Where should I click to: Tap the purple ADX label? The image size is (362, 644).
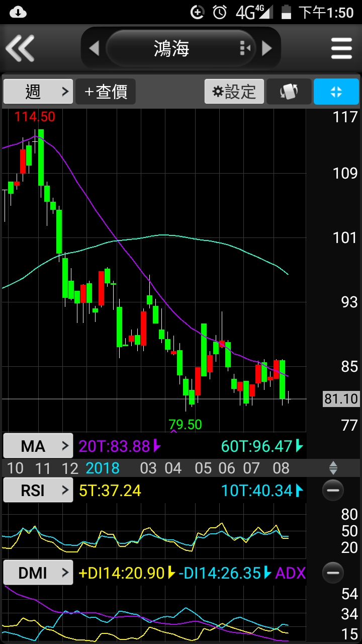coord(290,573)
